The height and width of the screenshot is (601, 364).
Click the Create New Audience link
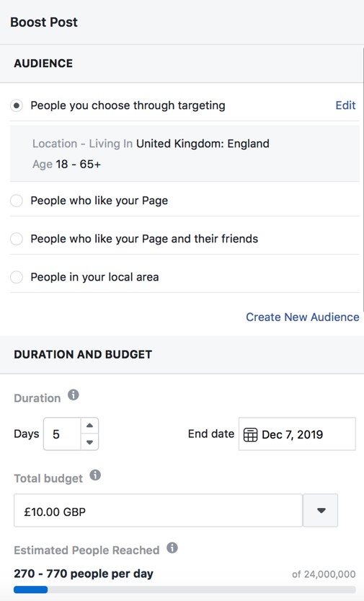(x=303, y=317)
